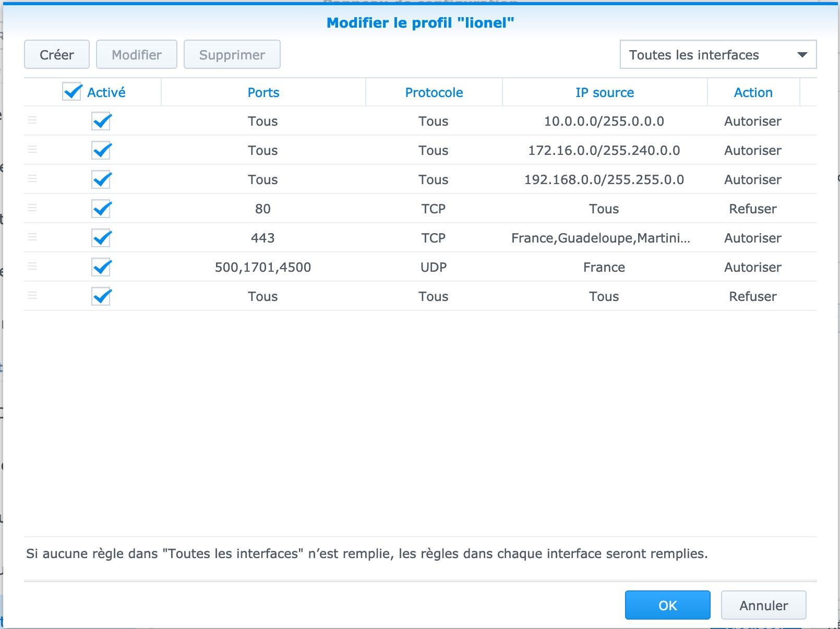
Task: Click the drag handle of the 172.16.0.0 rule
Action: 32,150
